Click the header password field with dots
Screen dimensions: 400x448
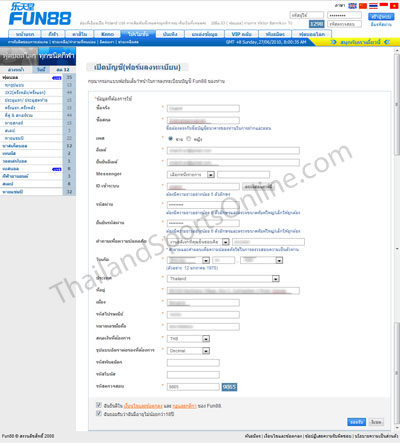coord(344,15)
